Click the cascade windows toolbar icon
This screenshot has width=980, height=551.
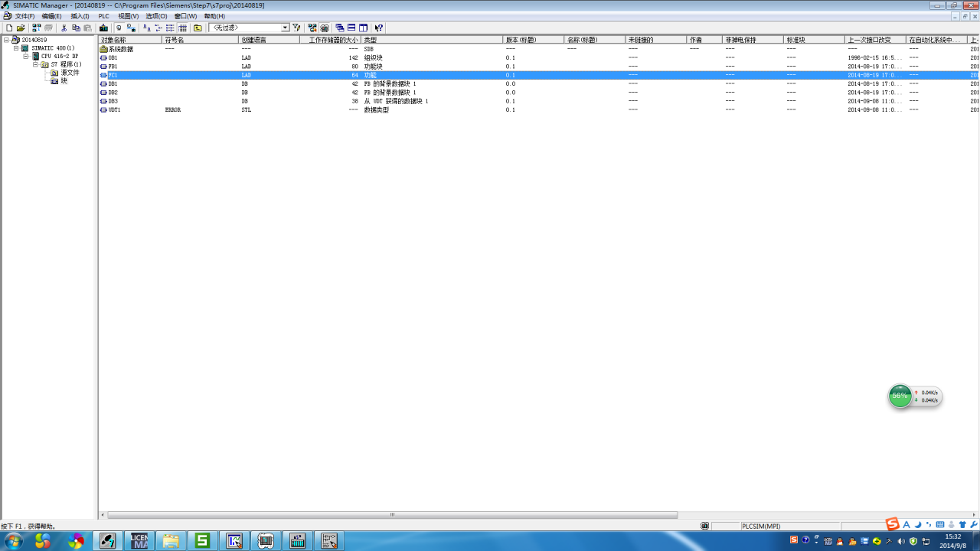tap(339, 28)
